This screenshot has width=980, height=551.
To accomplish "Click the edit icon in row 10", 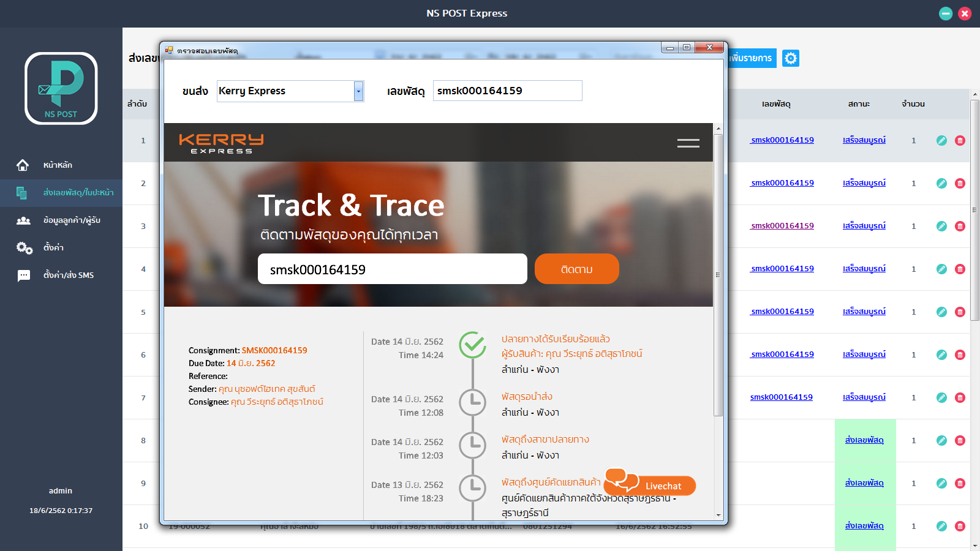I will [941, 527].
